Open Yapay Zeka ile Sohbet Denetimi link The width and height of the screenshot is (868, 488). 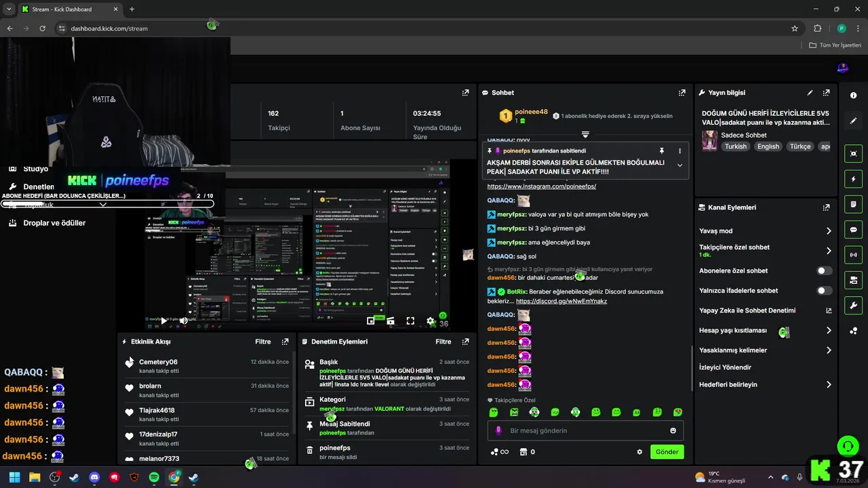pos(765,310)
